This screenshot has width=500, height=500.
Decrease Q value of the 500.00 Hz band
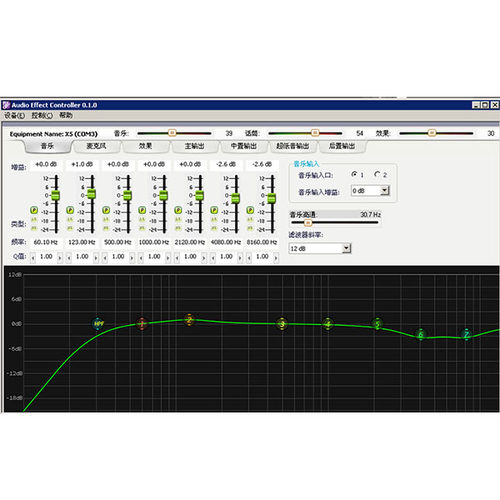(x=105, y=258)
